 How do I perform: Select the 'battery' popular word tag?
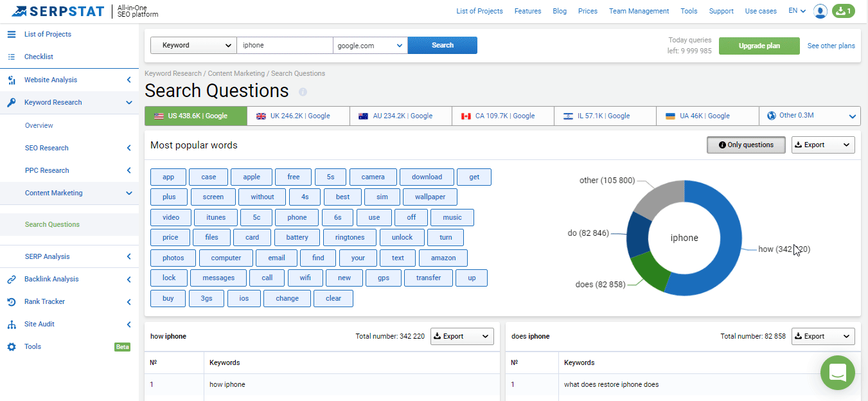click(297, 237)
